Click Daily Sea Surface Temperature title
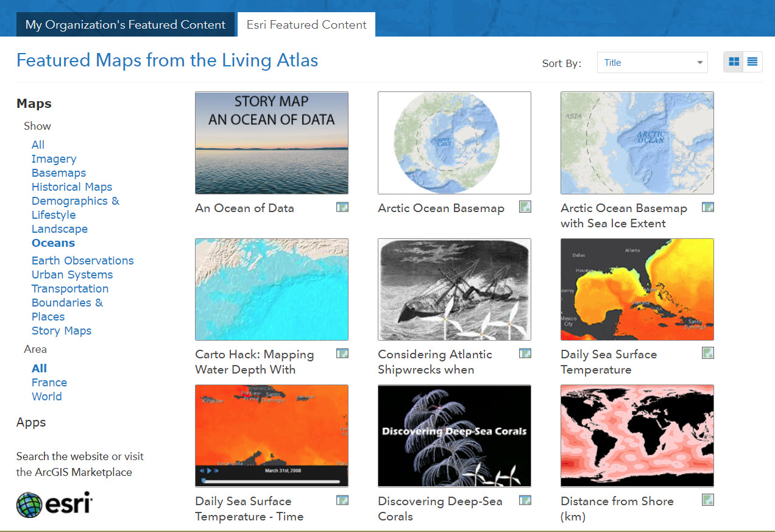 (609, 362)
